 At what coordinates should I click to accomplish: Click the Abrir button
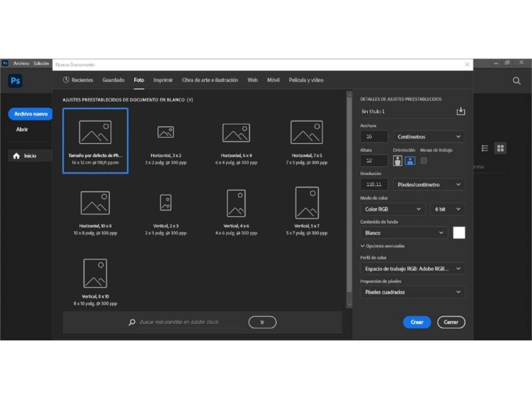tap(22, 129)
